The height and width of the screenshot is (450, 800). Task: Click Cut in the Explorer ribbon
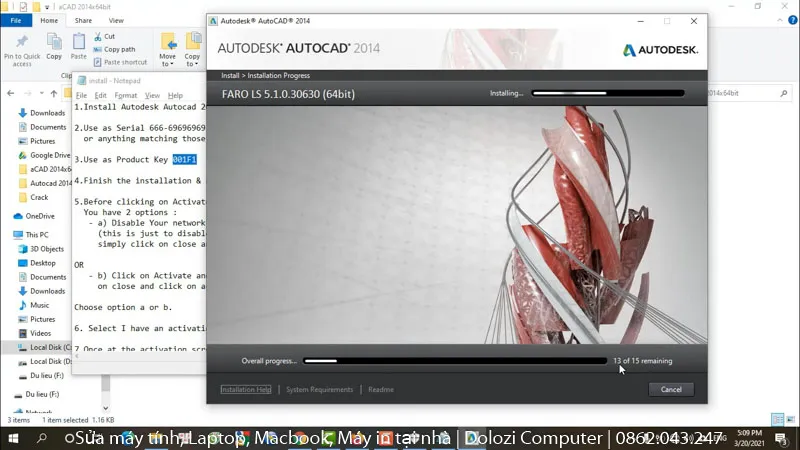pos(105,36)
